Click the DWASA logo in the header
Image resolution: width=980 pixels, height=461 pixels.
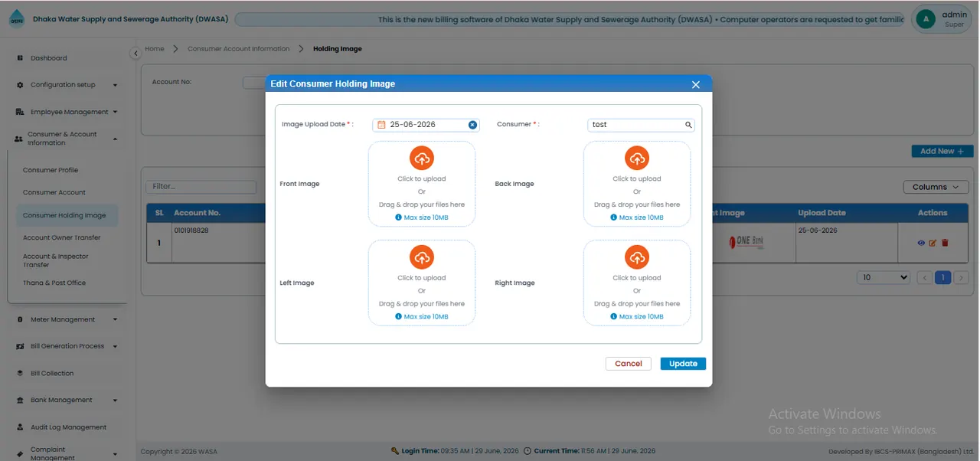pyautogui.click(x=17, y=20)
